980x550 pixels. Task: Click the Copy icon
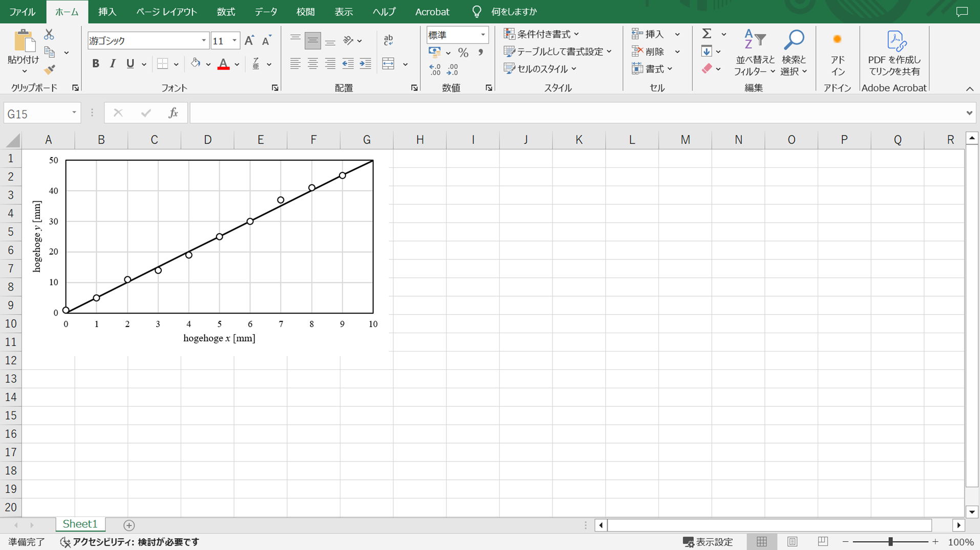(50, 52)
